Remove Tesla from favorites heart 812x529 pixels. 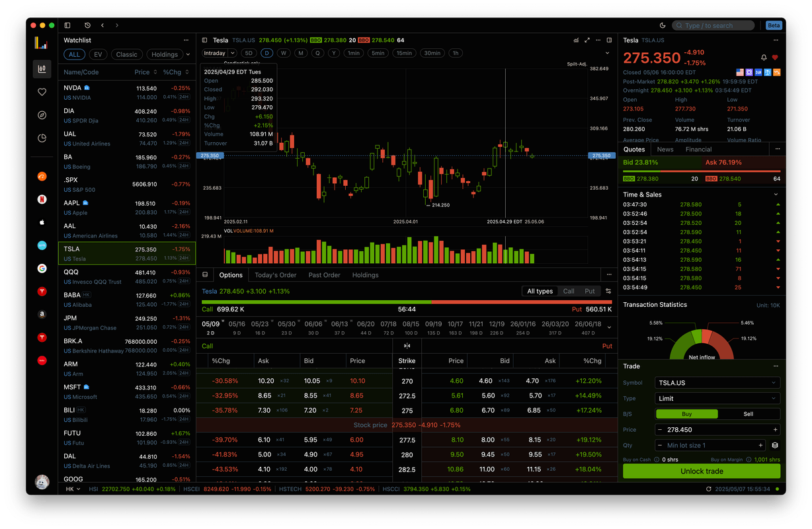pos(775,58)
